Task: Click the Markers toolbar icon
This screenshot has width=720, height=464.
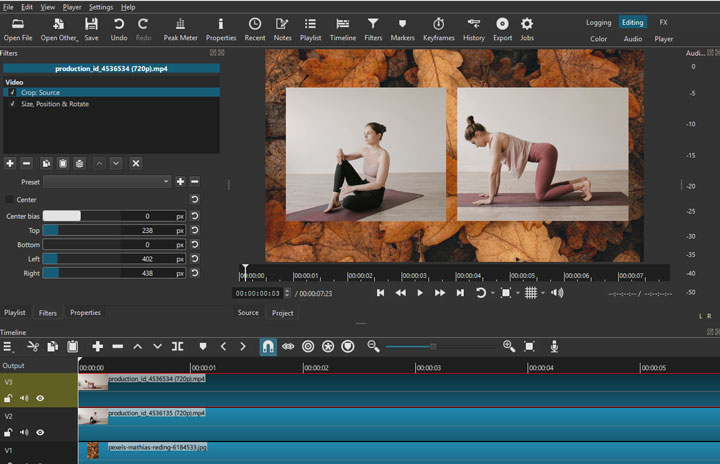Action: (x=402, y=28)
